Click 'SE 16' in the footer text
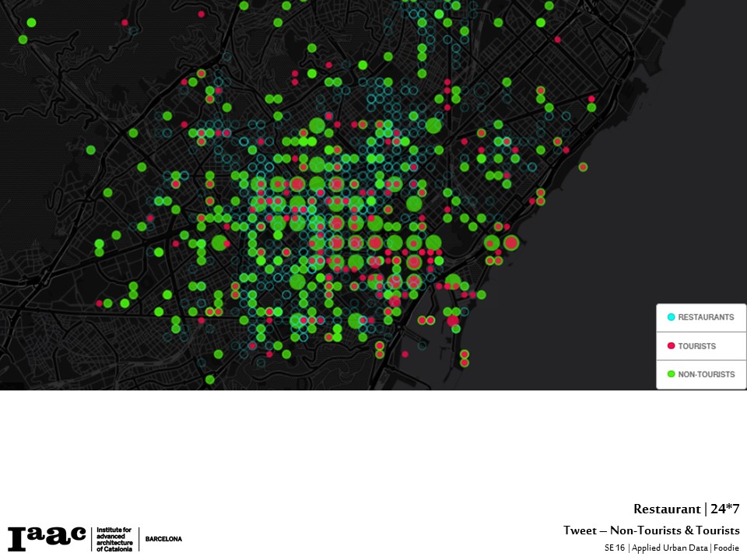 614,548
